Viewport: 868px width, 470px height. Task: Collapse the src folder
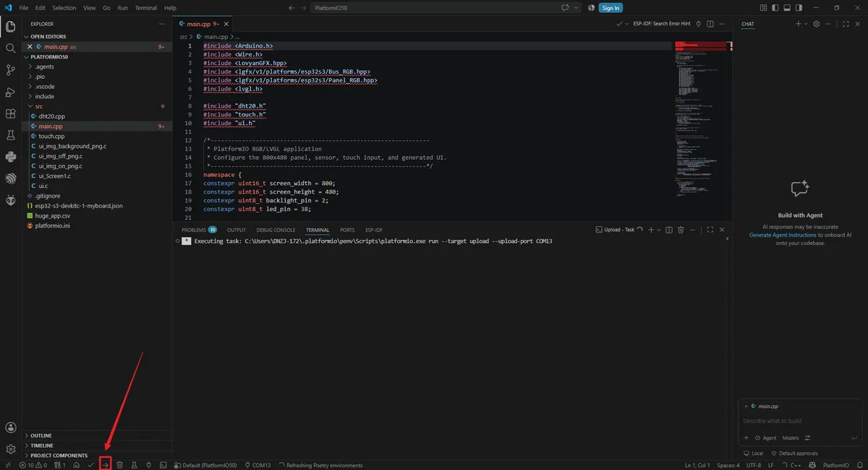click(x=97, y=106)
